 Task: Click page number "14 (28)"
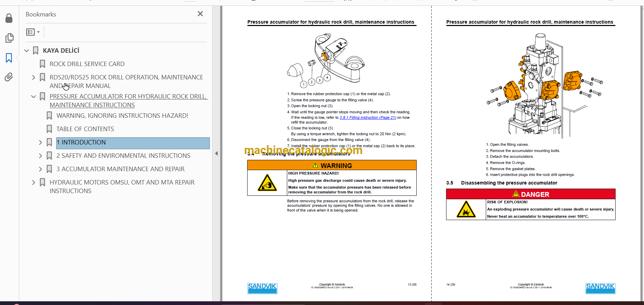(x=451, y=284)
